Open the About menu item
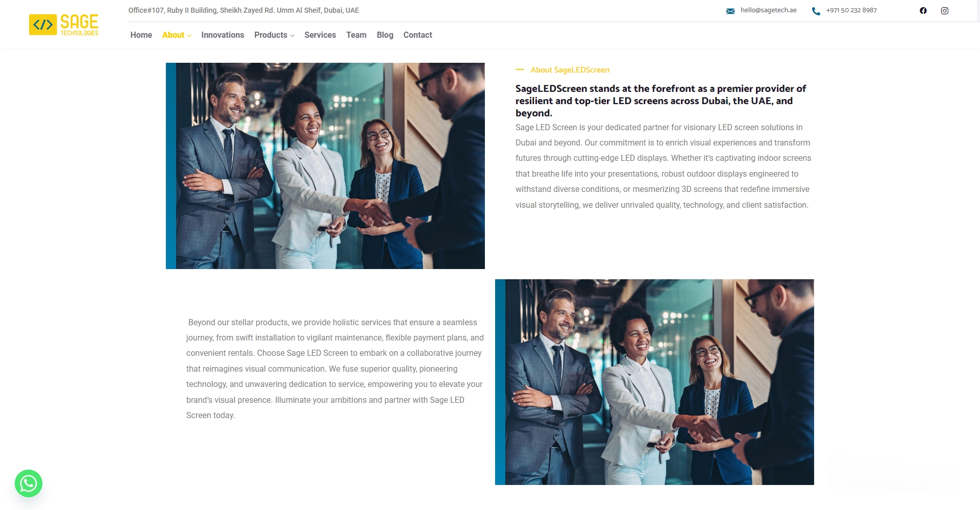The width and height of the screenshot is (980, 510). (x=173, y=35)
